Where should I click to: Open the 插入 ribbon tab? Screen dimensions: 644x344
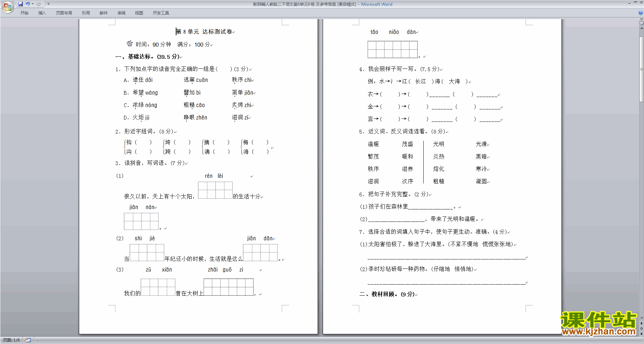[42, 13]
